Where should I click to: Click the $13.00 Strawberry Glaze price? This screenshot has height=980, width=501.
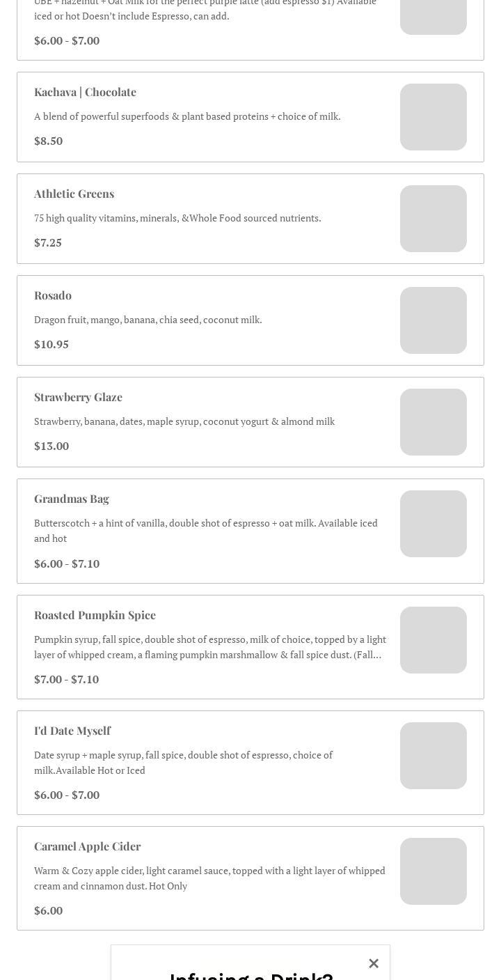[x=51, y=446]
